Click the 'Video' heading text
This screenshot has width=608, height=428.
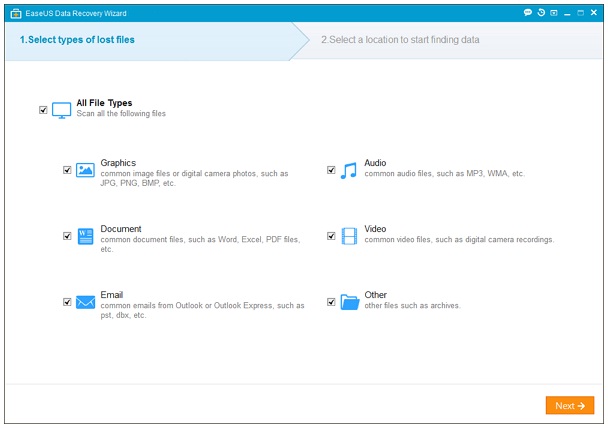tap(375, 229)
